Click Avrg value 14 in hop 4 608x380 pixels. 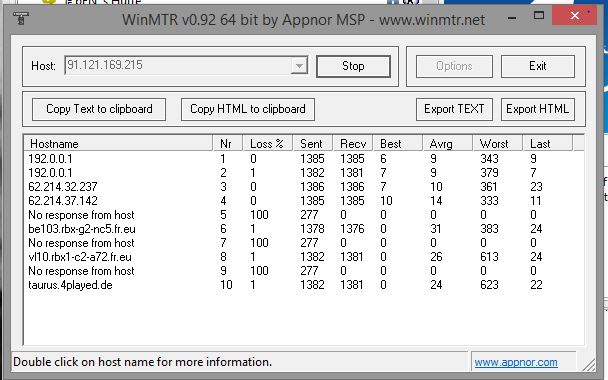pyautogui.click(x=436, y=200)
